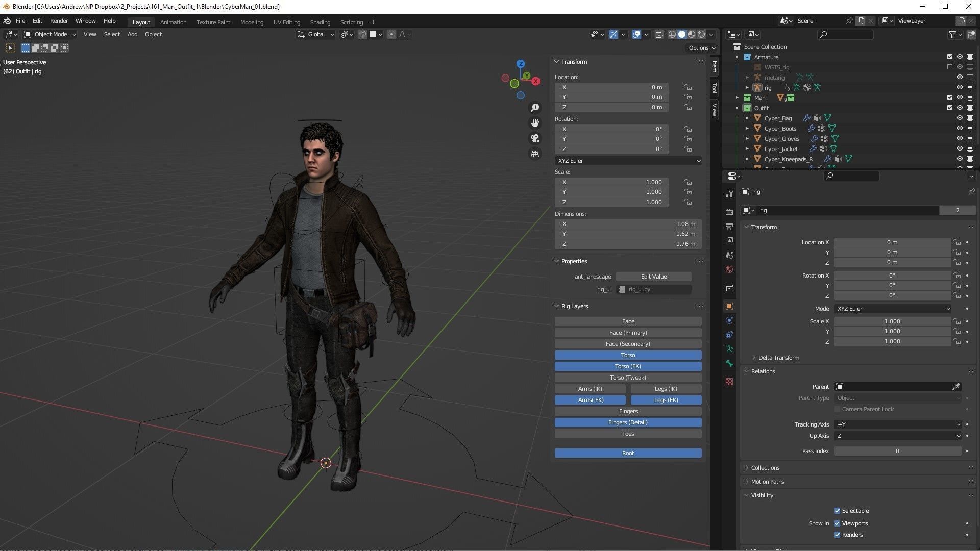The image size is (980, 551).
Task: Open the File menu
Action: click(20, 21)
